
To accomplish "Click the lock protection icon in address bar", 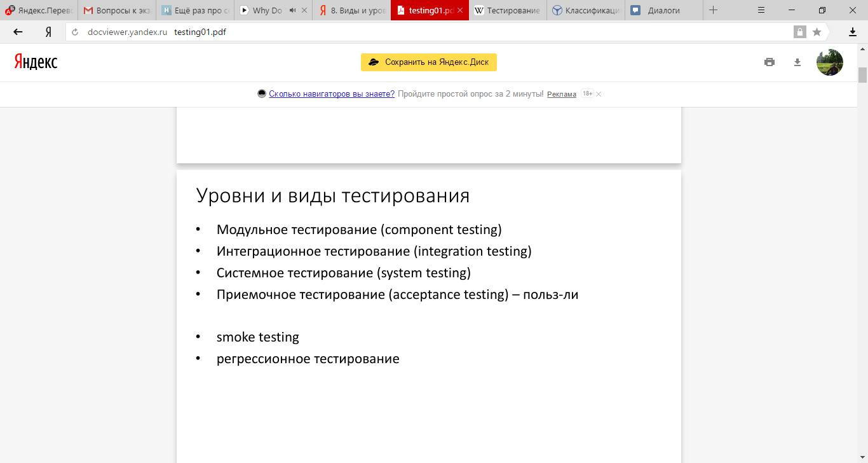I will click(x=799, y=32).
